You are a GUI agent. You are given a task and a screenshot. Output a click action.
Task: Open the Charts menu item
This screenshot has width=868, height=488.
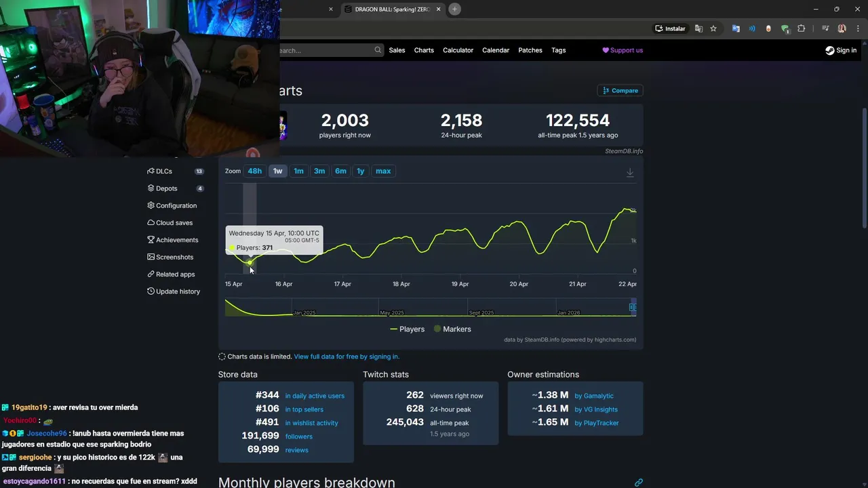pyautogui.click(x=424, y=50)
